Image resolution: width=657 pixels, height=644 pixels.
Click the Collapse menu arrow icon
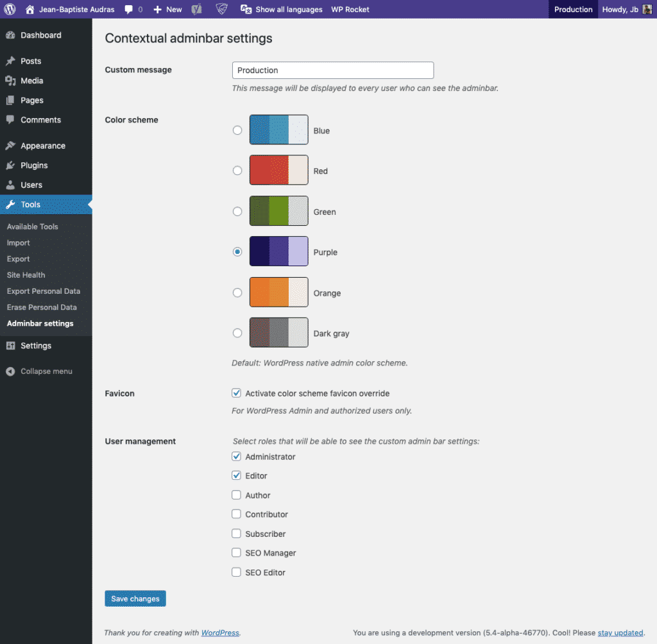pyautogui.click(x=10, y=371)
